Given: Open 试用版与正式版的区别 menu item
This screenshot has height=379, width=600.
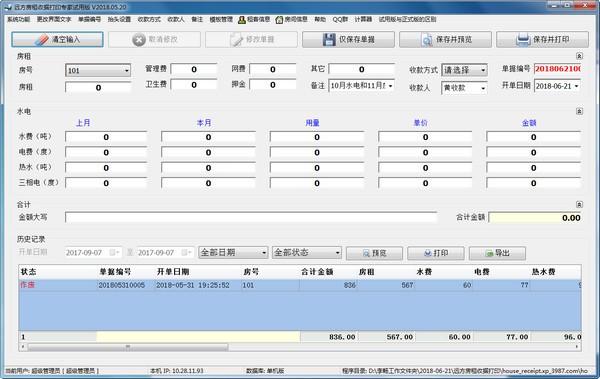Looking at the screenshot, I should (408, 20).
